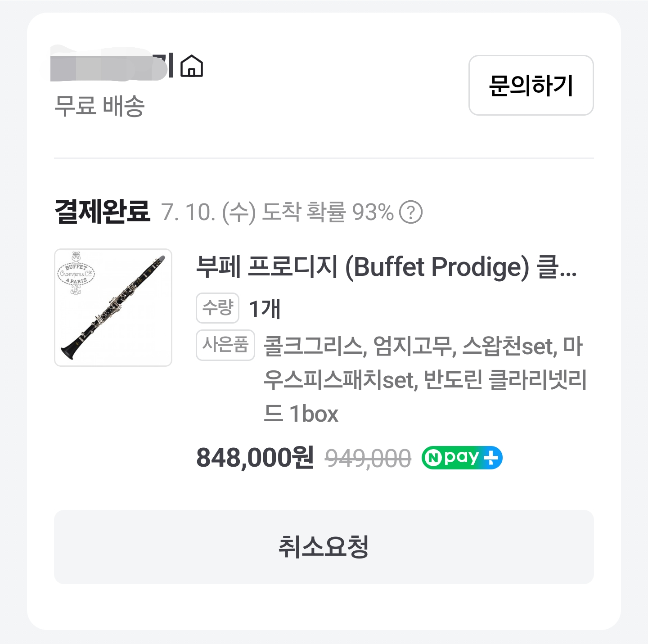Open the store home icon
This screenshot has width=648, height=644.
click(192, 66)
